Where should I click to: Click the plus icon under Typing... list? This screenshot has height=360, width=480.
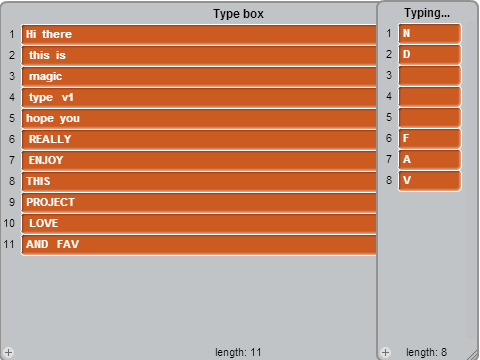pos(386,352)
